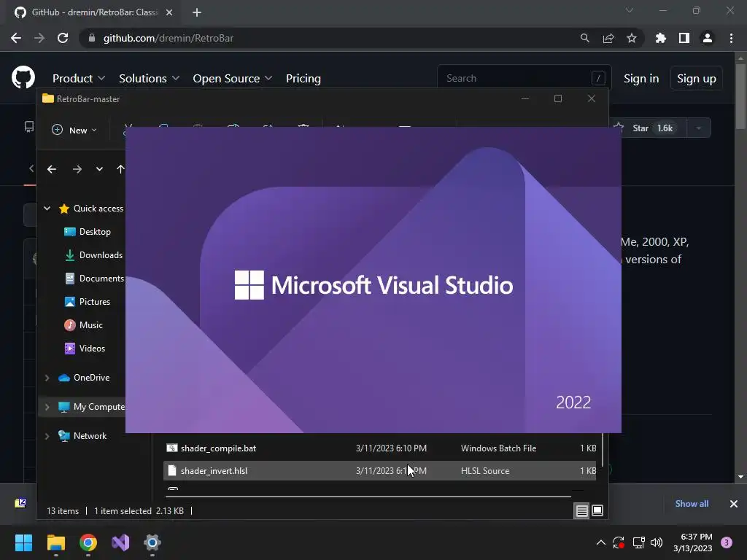Screen dimensions: 747x560
Task: Focus the GitHub Search field
Action: pyautogui.click(x=524, y=78)
